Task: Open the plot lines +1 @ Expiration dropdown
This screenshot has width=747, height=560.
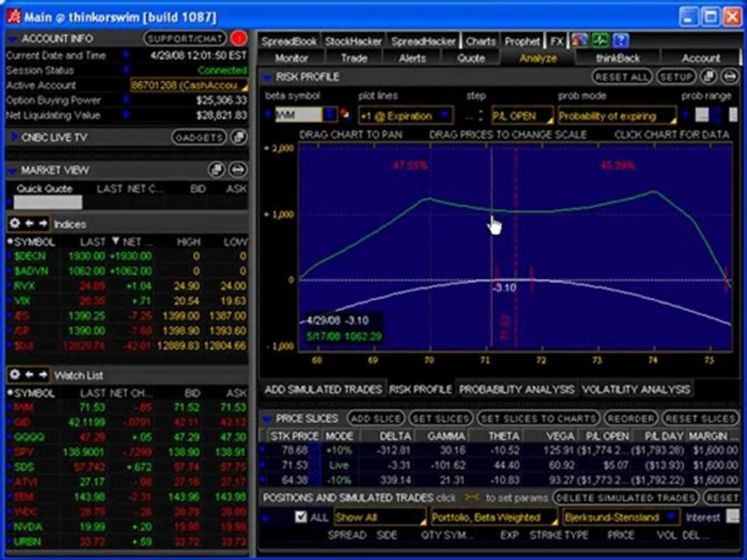Action: click(405, 116)
